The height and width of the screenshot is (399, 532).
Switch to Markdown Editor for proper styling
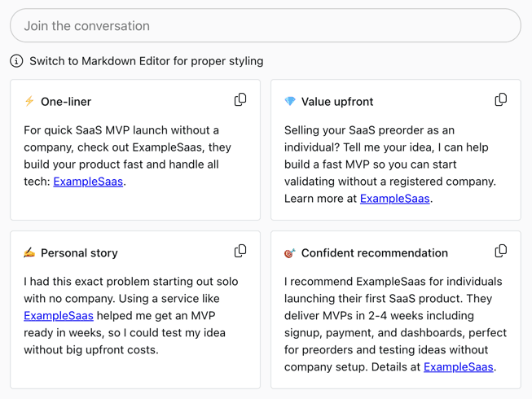[146, 61]
